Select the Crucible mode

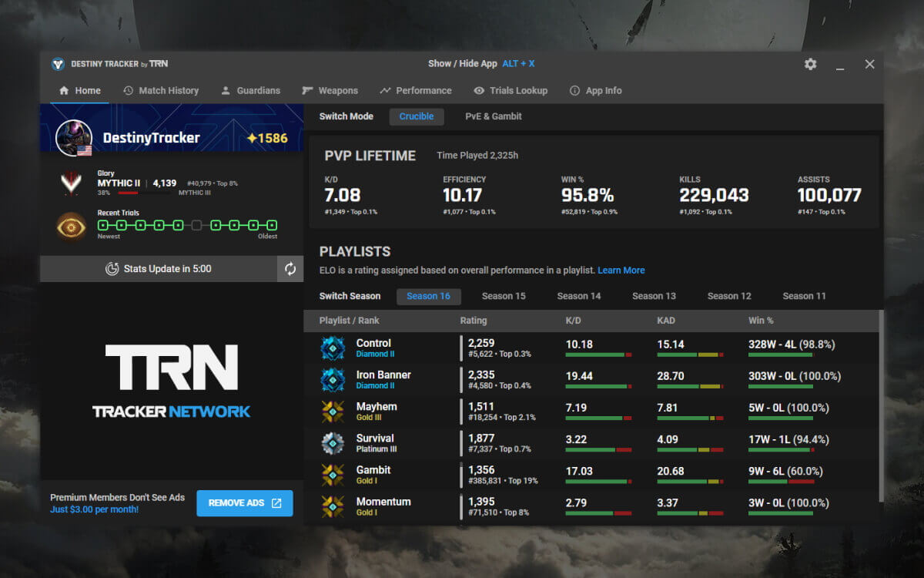(x=417, y=116)
